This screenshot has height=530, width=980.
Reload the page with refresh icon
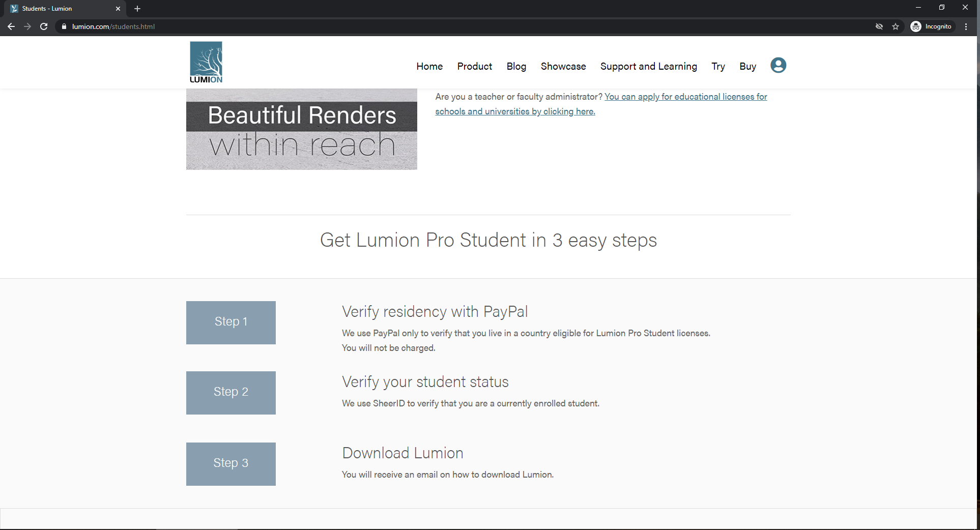(x=44, y=26)
